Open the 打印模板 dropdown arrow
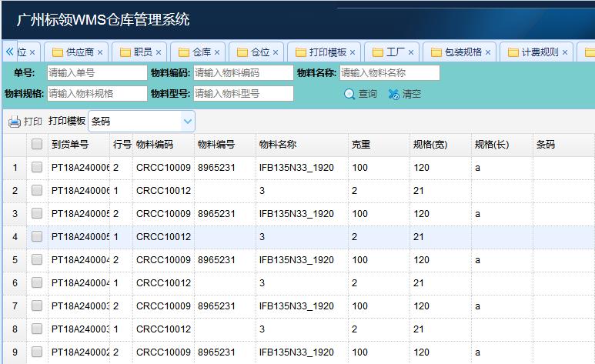The height and width of the screenshot is (364, 595). click(188, 122)
